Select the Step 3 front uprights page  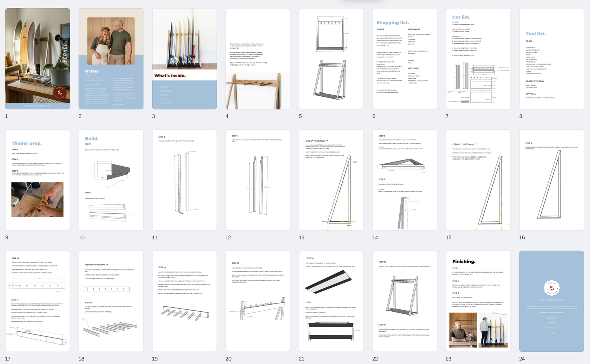[184, 180]
